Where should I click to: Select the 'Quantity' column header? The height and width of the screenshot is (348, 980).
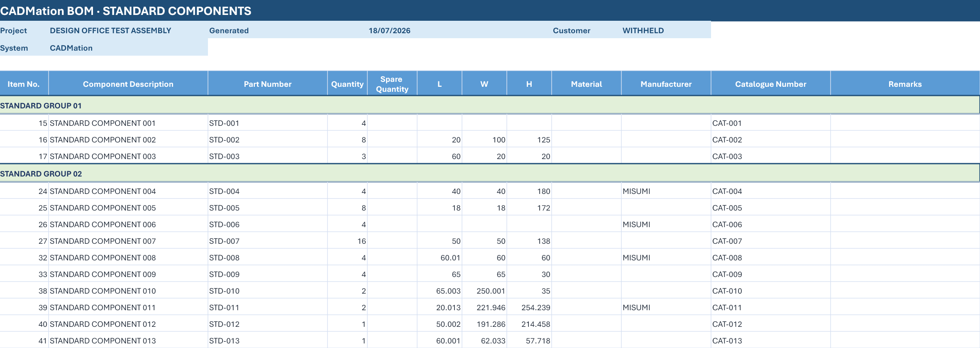(347, 84)
